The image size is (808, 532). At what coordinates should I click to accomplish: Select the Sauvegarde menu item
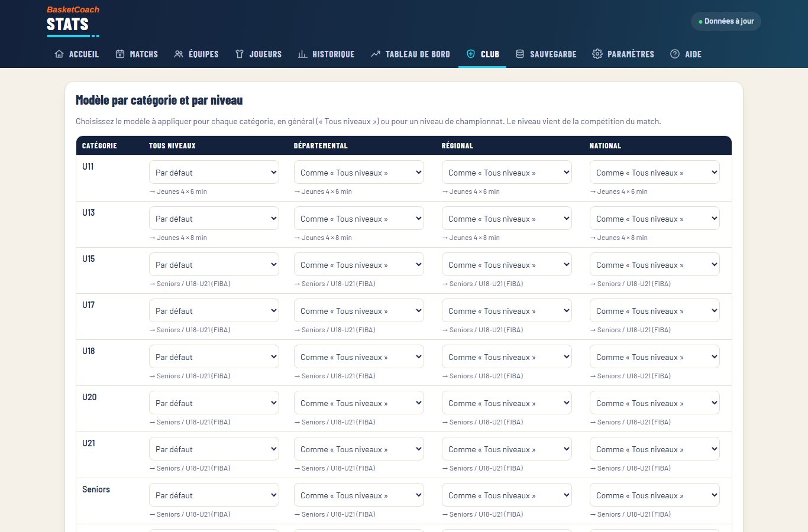click(x=546, y=54)
